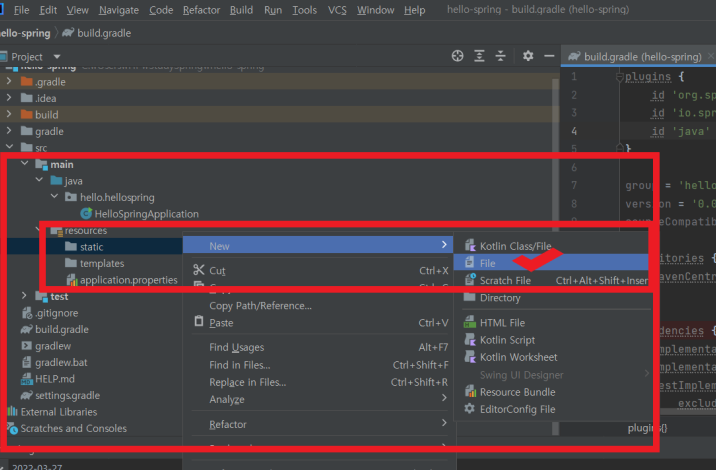Select Replace in Files option

point(247,382)
